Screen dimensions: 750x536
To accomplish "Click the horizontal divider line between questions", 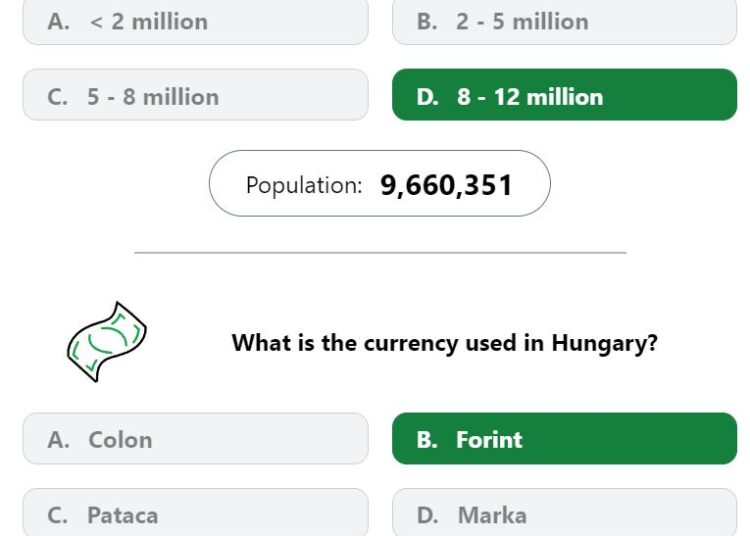I will [x=380, y=252].
